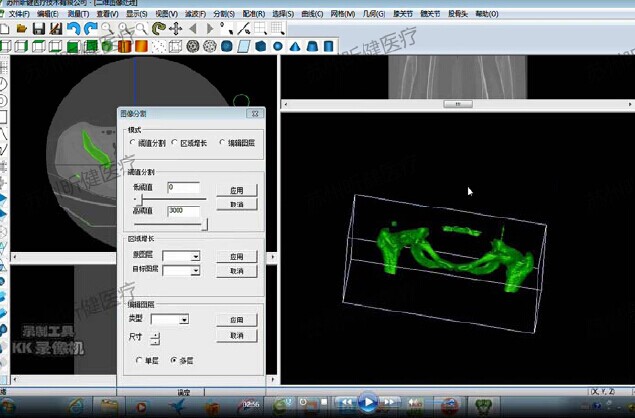Apply the 区域增长 settings
This screenshot has width=635, height=418.
(x=237, y=256)
